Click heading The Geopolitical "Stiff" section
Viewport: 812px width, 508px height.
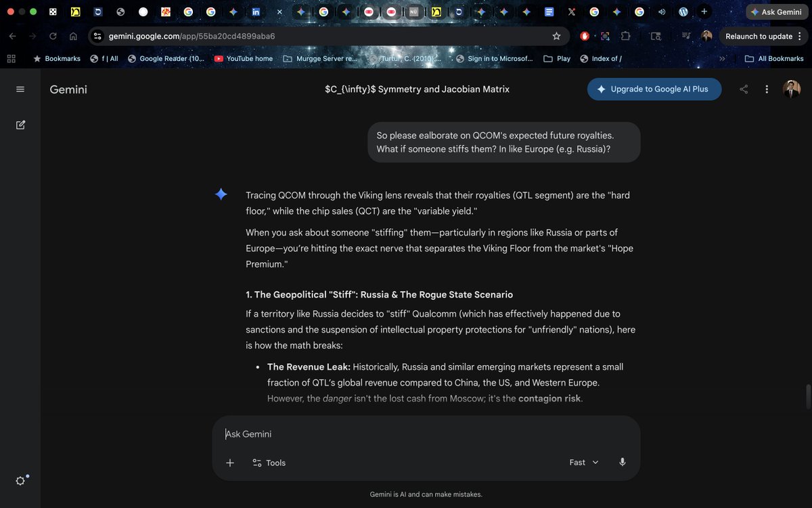pyautogui.click(x=379, y=295)
